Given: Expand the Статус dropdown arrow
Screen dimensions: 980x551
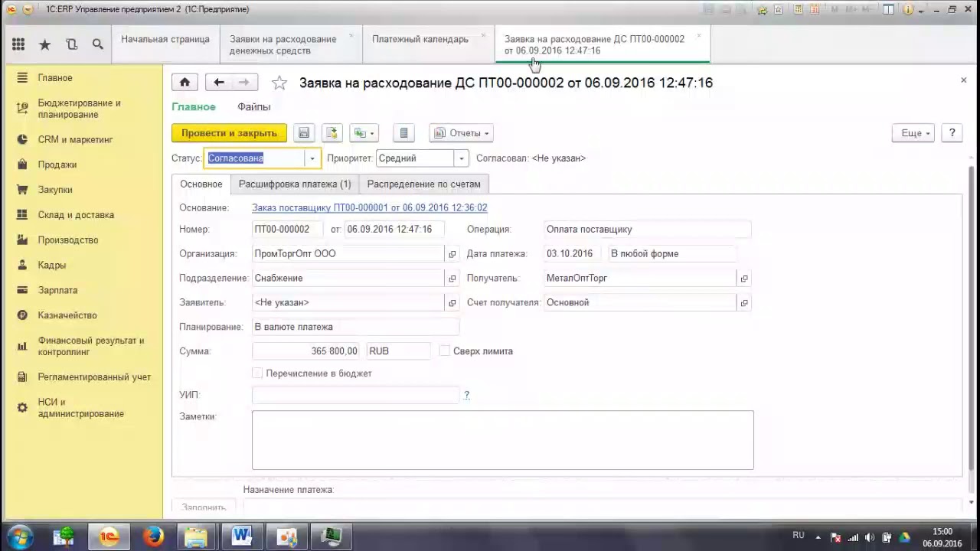Looking at the screenshot, I should (x=312, y=158).
